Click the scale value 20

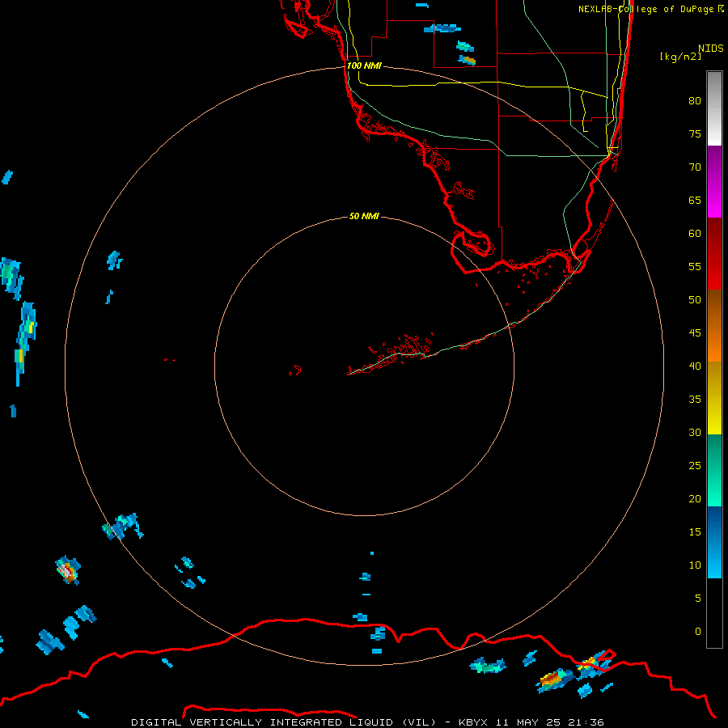(x=695, y=498)
